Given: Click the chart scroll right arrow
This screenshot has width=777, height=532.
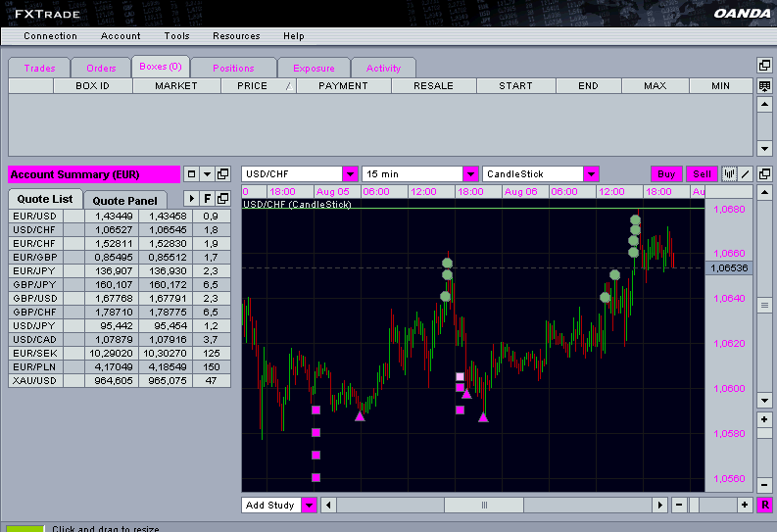Looking at the screenshot, I should (659, 506).
